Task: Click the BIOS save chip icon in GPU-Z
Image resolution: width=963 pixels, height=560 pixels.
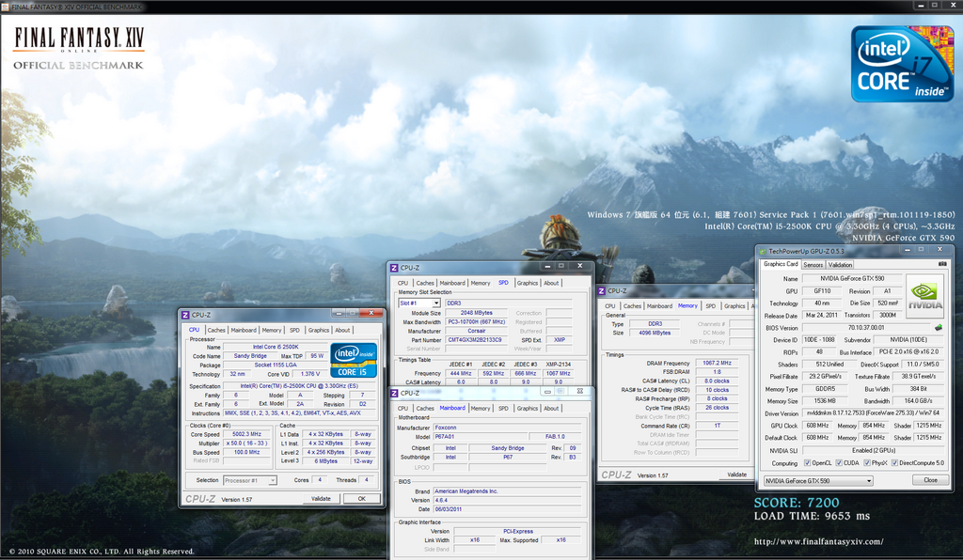Action: [939, 328]
